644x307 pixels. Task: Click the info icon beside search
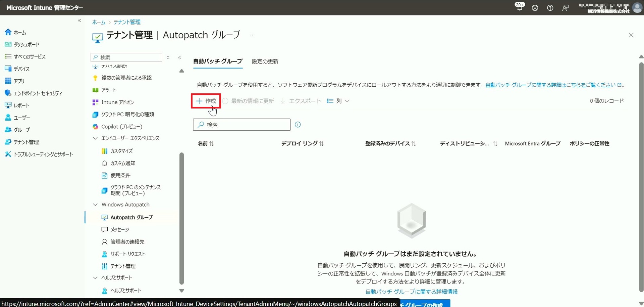pos(298,125)
